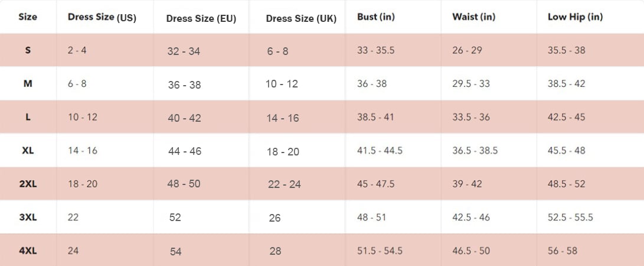The height and width of the screenshot is (266, 644).
Task: Click the Dress Size (UK) column header
Action: [301, 18]
